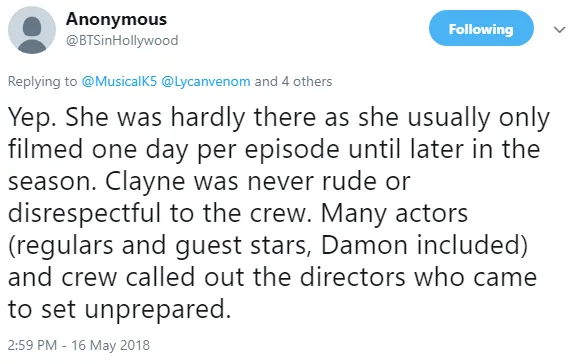The height and width of the screenshot is (364, 578).
Task: Open the @BTSinHollywood handle
Action: 122,40
